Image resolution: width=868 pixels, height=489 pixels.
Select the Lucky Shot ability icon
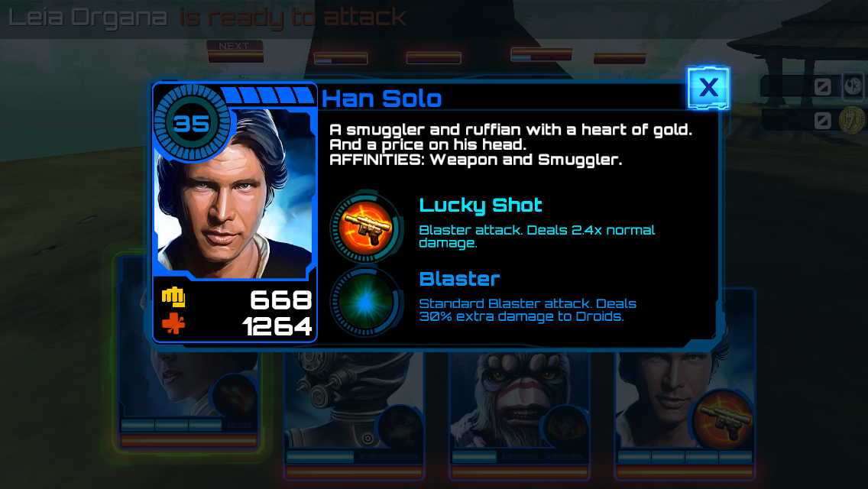(x=365, y=227)
